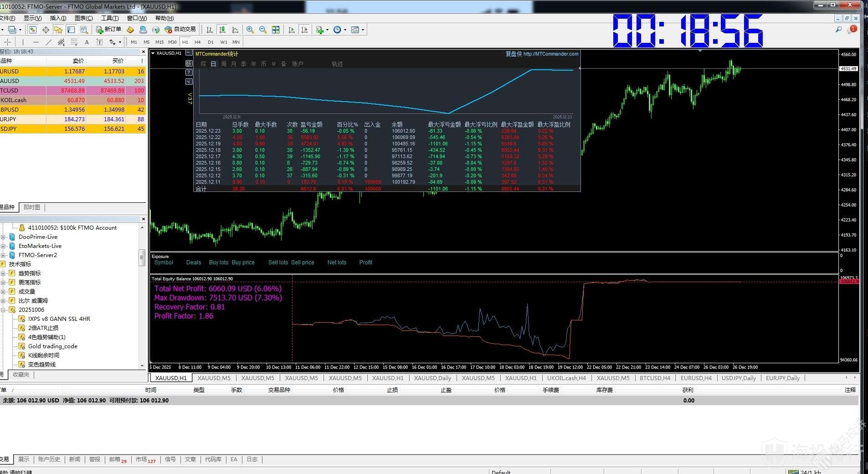868x474 pixels.
Task: Expand the DooPrime-Live server node
Action: [x=3, y=237]
